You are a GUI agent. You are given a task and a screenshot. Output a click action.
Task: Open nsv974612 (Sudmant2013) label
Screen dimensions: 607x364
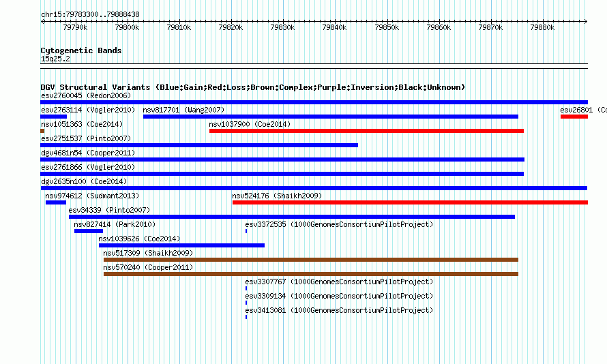92,196
